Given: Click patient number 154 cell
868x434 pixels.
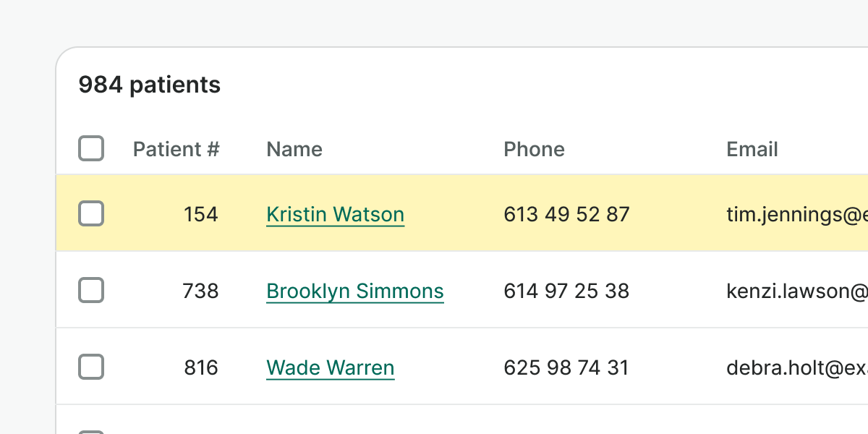Looking at the screenshot, I should click(x=201, y=214).
